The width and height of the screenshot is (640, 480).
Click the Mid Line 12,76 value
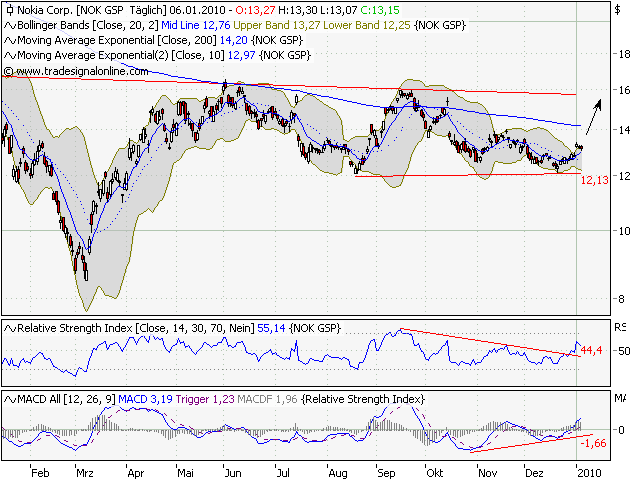[x=196, y=25]
